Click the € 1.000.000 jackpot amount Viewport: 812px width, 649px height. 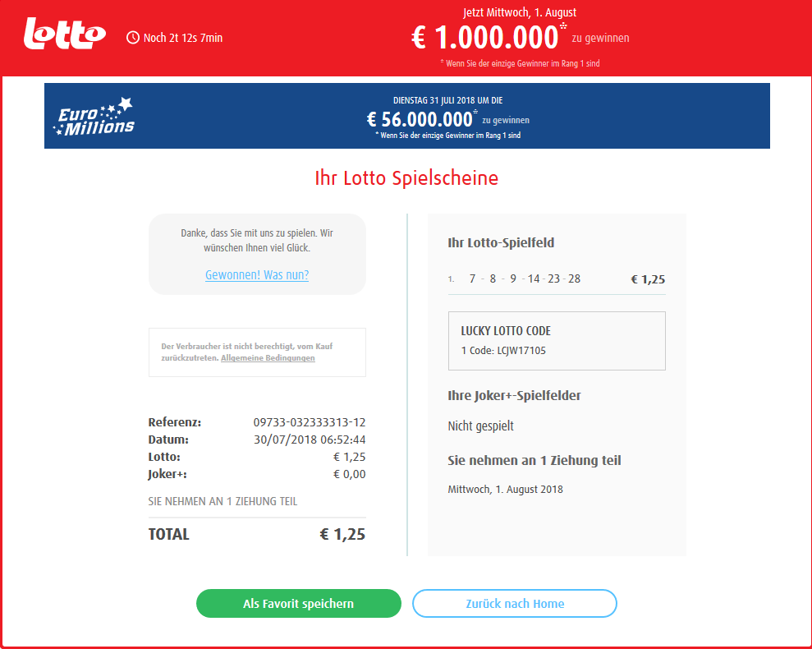point(485,38)
